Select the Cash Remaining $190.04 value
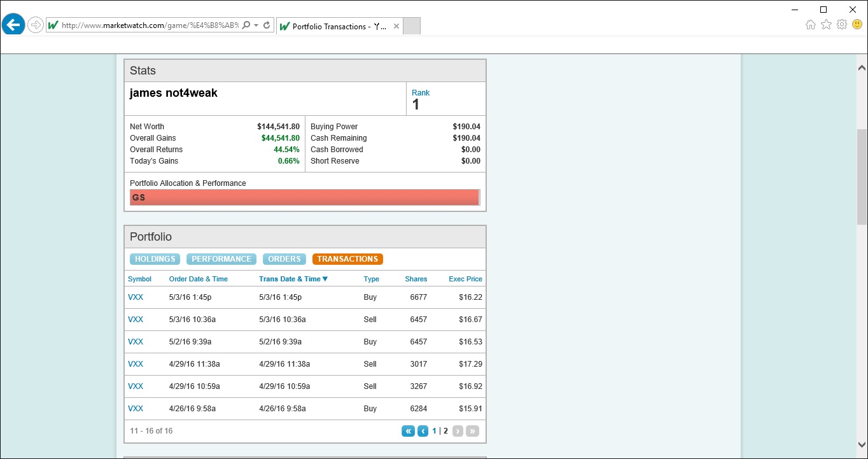The width and height of the screenshot is (868, 459). point(466,138)
